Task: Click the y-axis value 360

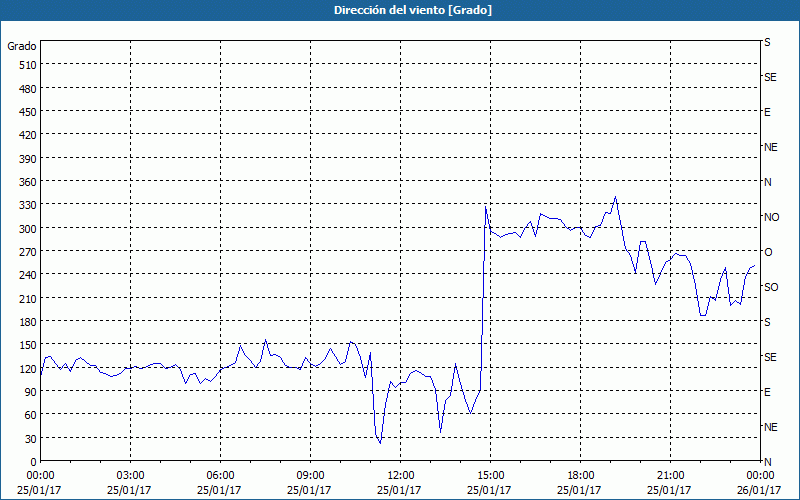Action: [28, 182]
